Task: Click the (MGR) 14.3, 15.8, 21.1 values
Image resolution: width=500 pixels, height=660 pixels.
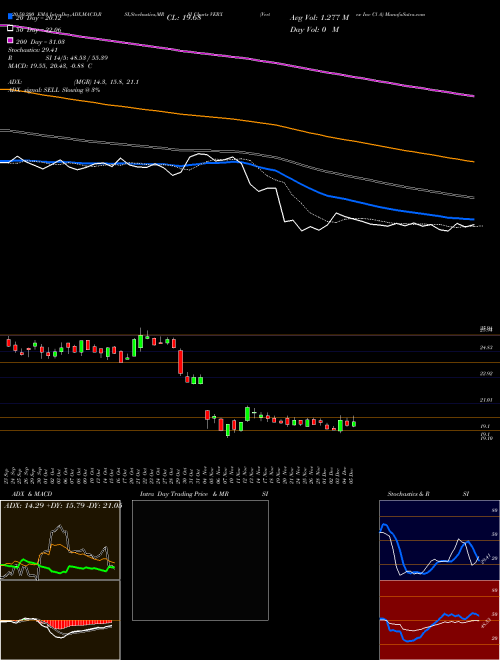Action: point(106,82)
